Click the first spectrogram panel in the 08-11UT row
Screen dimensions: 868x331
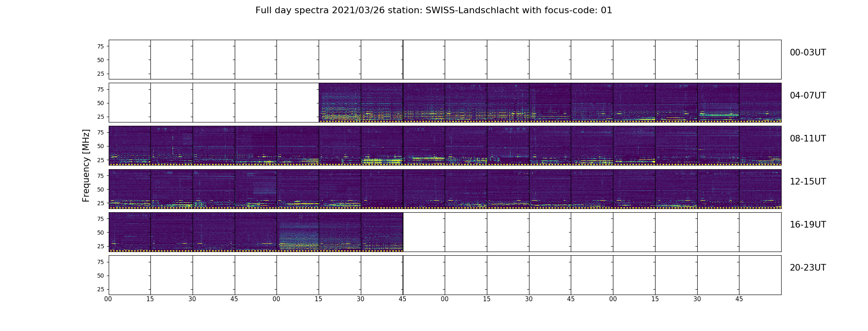(x=129, y=146)
